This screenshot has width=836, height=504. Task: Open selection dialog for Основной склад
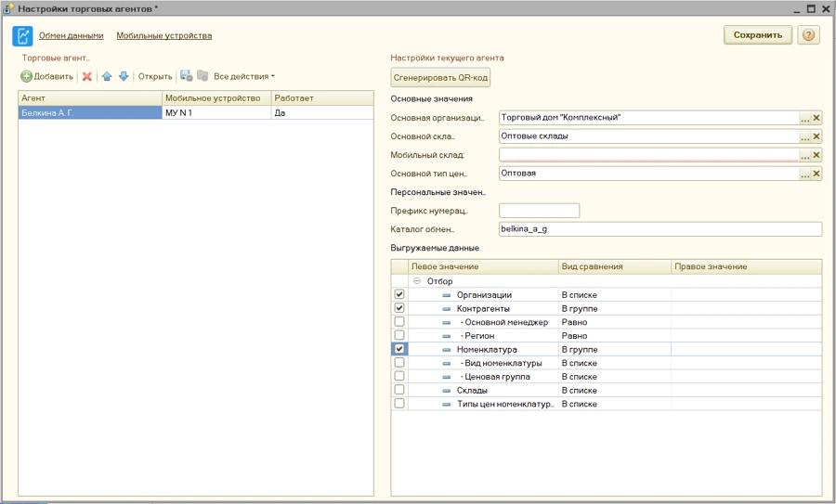[805, 136]
